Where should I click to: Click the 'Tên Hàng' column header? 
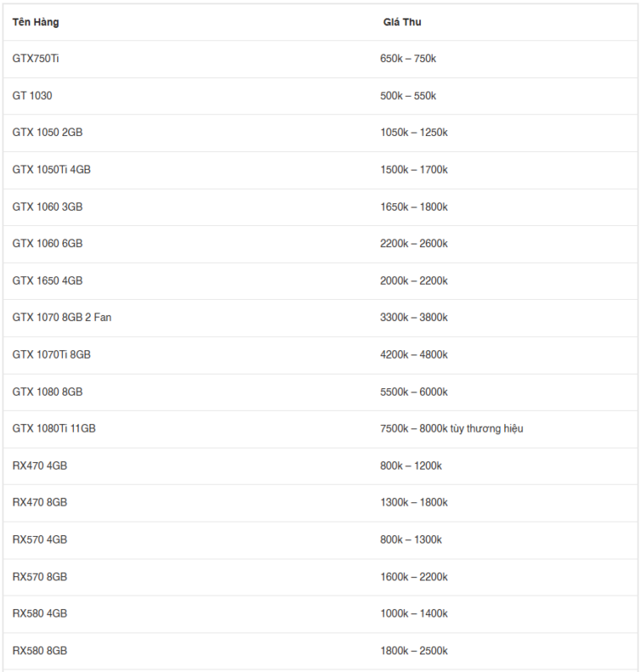click(x=35, y=23)
